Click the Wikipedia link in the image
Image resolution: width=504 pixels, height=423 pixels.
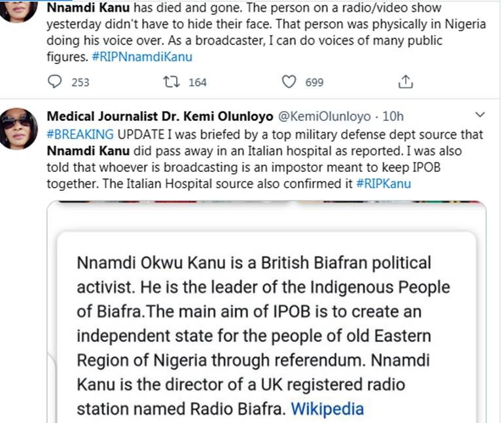pos(327,409)
